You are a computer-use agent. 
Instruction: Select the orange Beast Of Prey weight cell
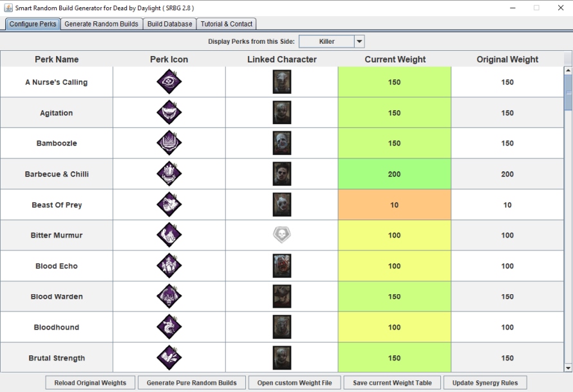pyautogui.click(x=395, y=205)
